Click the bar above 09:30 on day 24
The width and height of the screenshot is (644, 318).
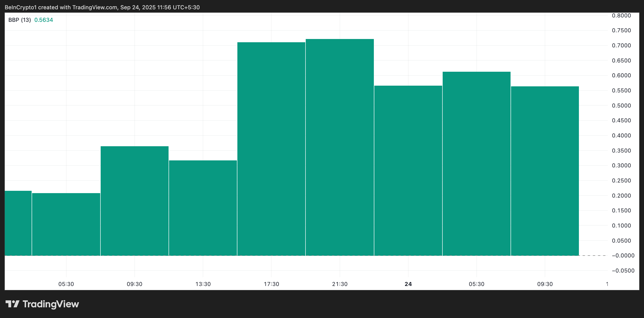click(x=545, y=171)
